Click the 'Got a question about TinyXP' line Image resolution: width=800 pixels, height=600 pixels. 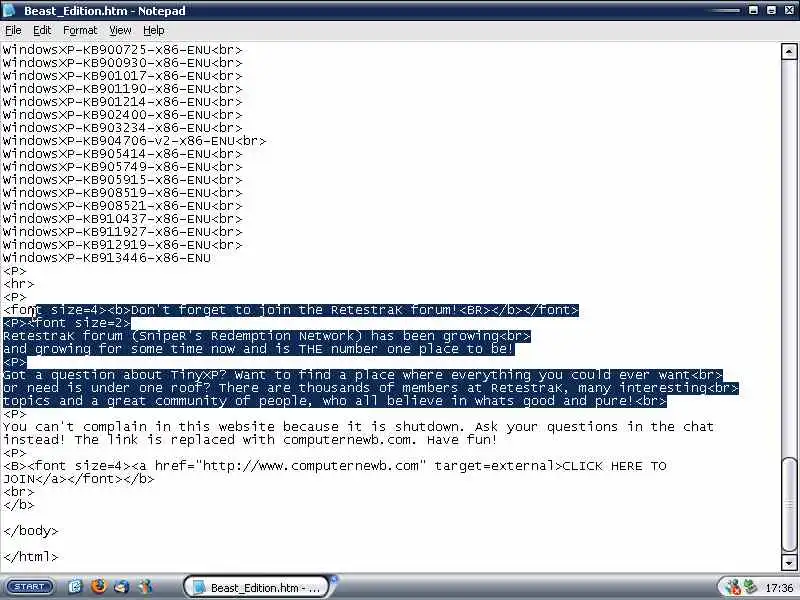pos(363,374)
